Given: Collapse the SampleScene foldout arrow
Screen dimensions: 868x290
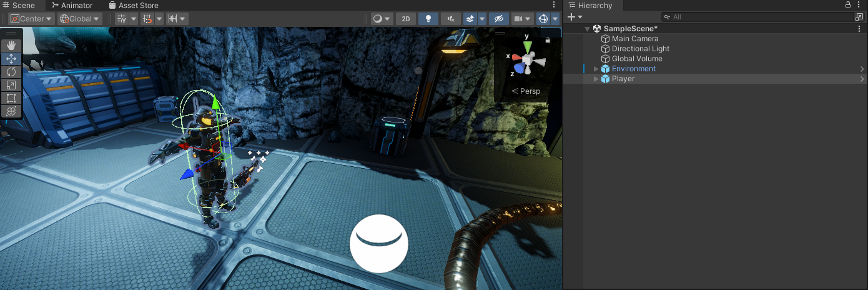Looking at the screenshot, I should pyautogui.click(x=587, y=29).
